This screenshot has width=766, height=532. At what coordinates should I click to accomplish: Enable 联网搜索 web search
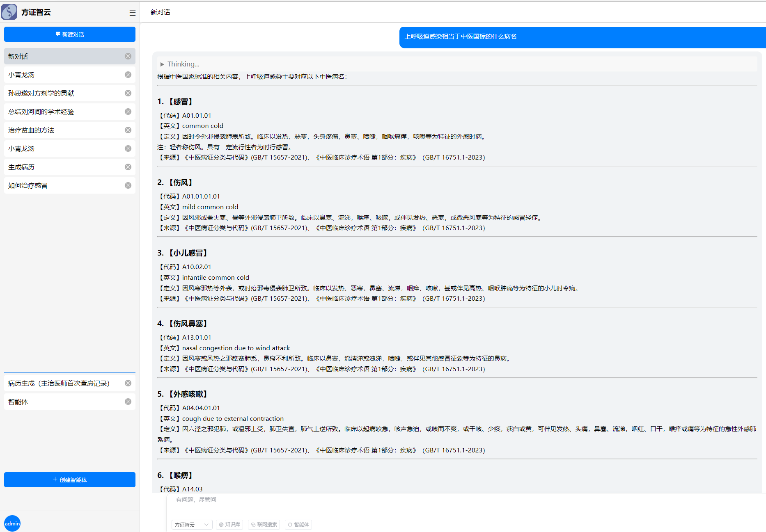click(x=264, y=525)
